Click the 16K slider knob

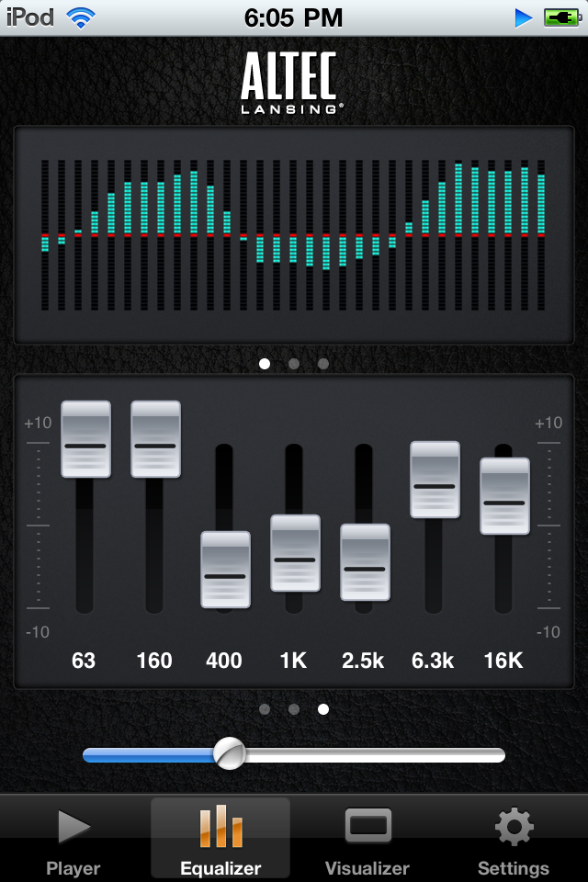click(504, 496)
